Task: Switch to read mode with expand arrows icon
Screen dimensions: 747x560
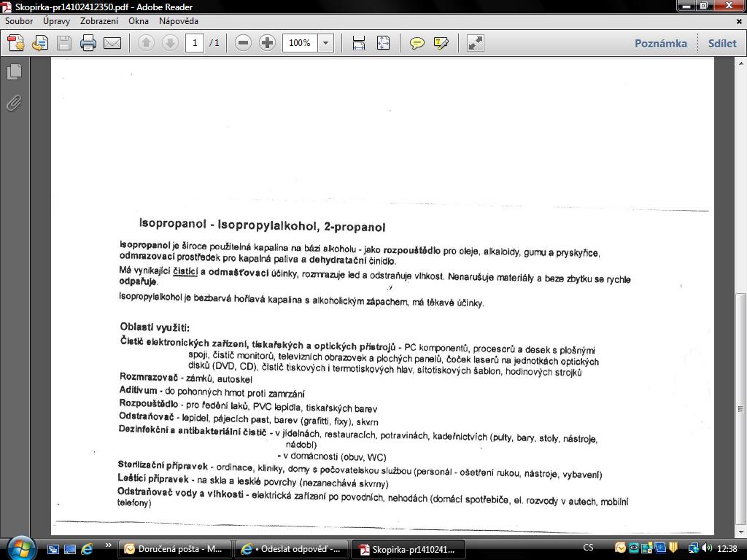Action: [476, 43]
